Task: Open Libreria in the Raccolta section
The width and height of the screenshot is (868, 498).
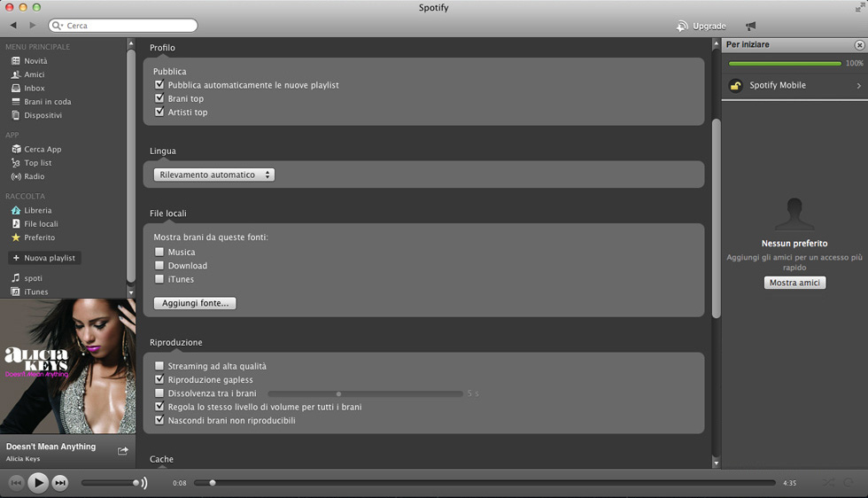Action: (37, 211)
